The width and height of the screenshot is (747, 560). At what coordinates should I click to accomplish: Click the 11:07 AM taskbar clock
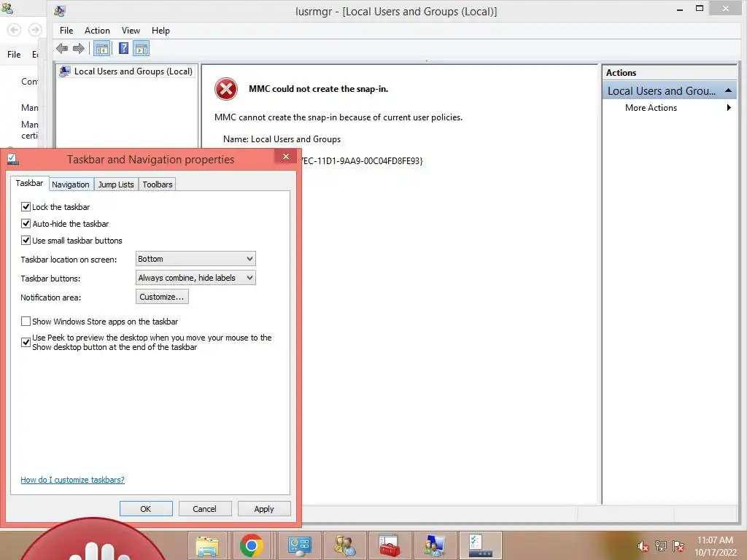[x=715, y=540]
